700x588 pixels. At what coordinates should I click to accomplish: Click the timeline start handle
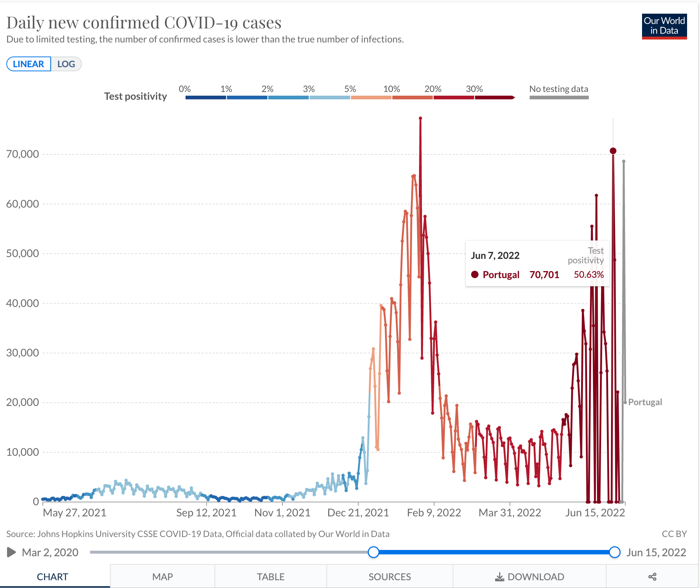[x=374, y=552]
